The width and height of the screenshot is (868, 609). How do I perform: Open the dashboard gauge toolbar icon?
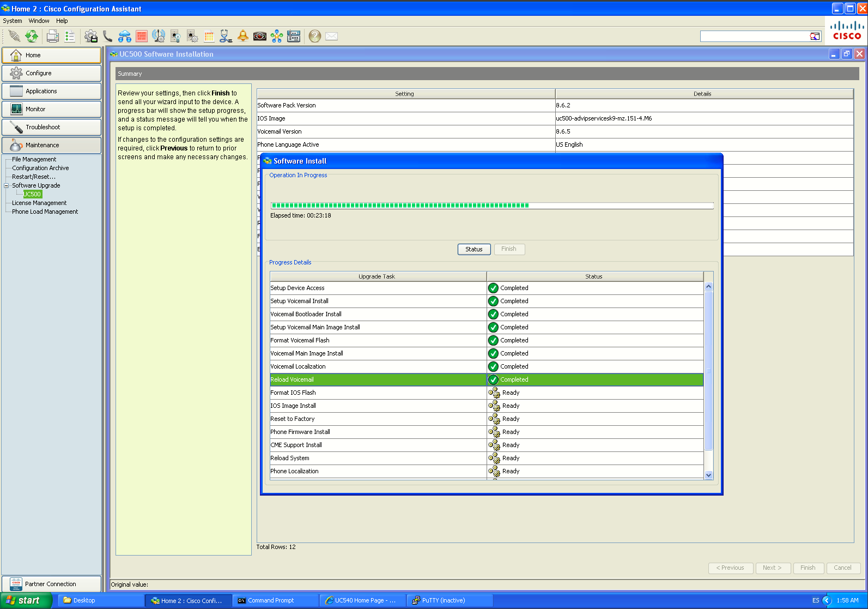260,37
